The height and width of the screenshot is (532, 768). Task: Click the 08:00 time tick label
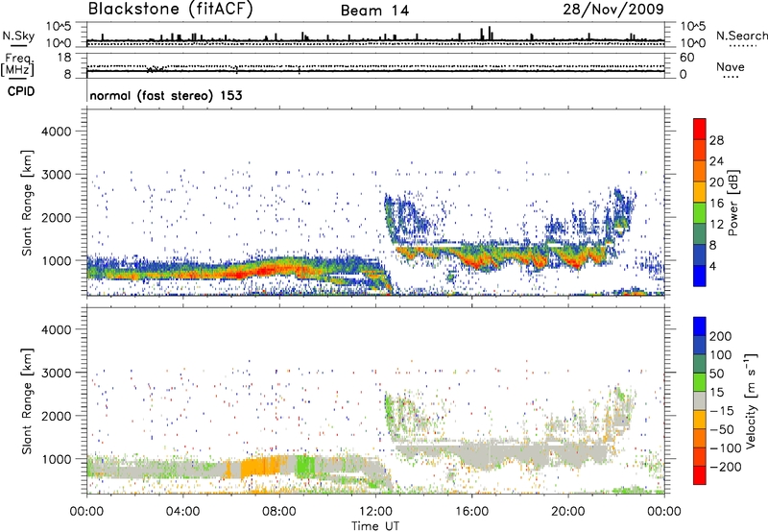[279, 512]
